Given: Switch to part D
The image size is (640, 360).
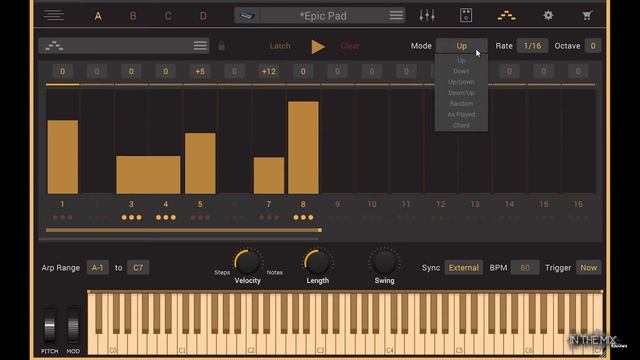Looking at the screenshot, I should 203,16.
